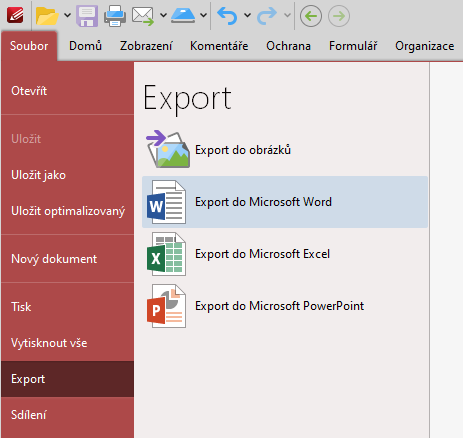Expand the scanner dropdown arrow
The height and width of the screenshot is (438, 463).
coord(203,15)
